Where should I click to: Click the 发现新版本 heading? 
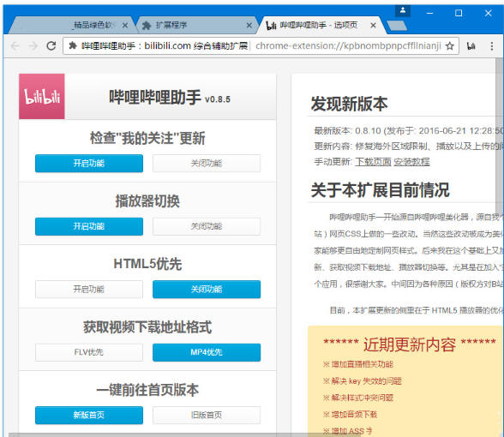[350, 104]
